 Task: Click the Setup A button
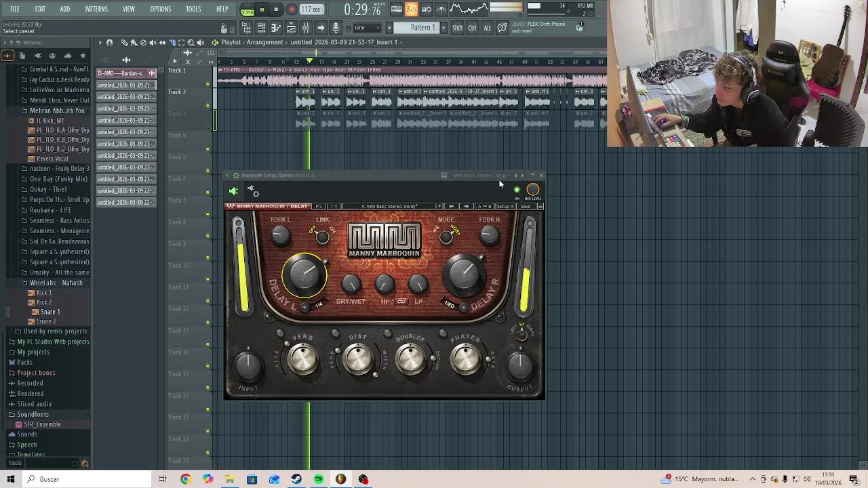coord(505,207)
